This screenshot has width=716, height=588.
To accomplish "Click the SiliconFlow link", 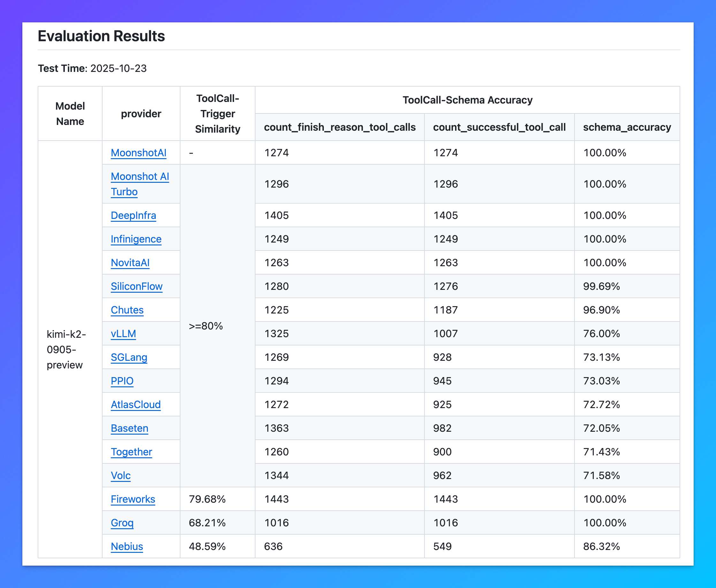I will click(136, 287).
